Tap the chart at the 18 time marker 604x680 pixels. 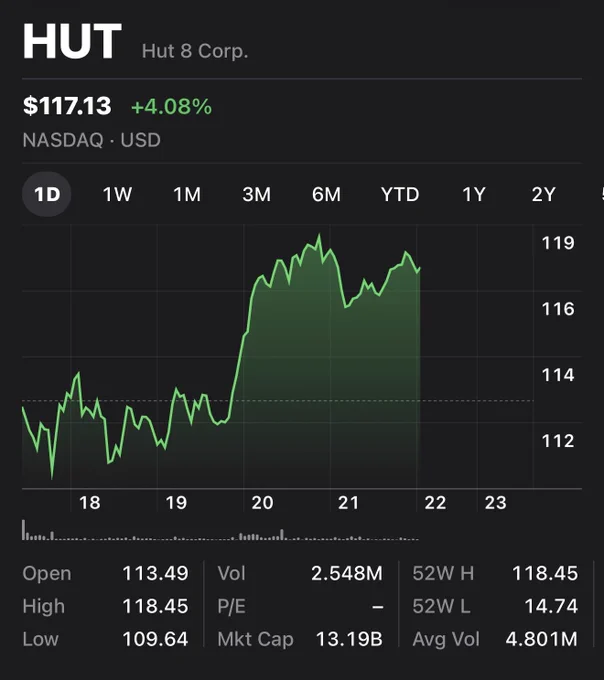[90, 503]
